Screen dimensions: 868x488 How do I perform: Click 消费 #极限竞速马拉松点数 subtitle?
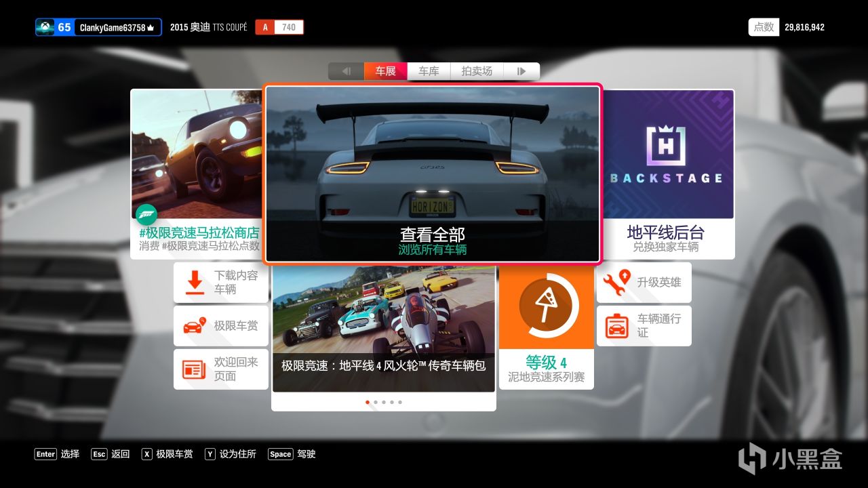199,247
